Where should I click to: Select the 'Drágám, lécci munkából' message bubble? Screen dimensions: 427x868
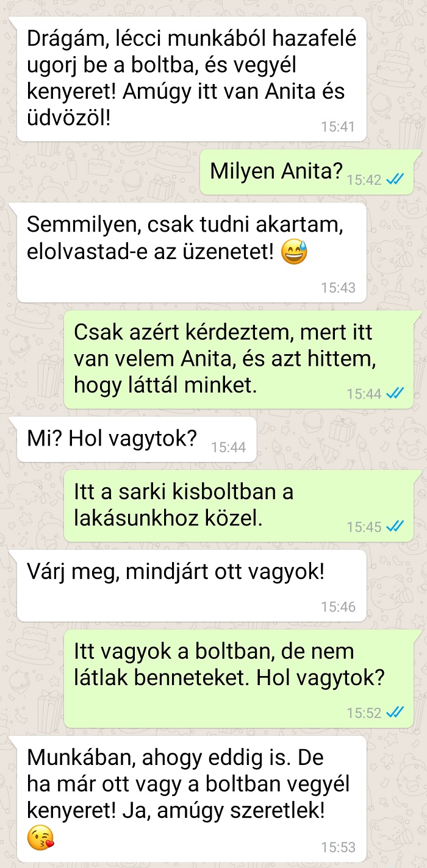pyautogui.click(x=192, y=79)
